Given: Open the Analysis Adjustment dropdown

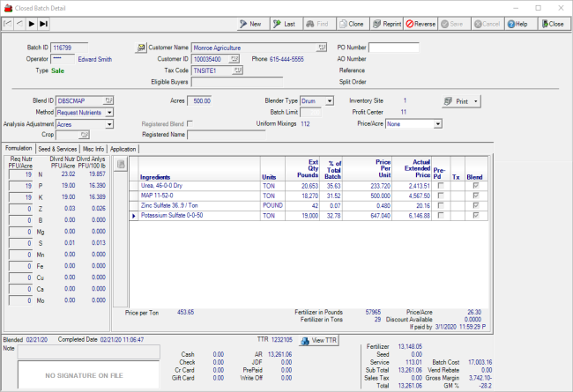Looking at the screenshot, I should (108, 124).
